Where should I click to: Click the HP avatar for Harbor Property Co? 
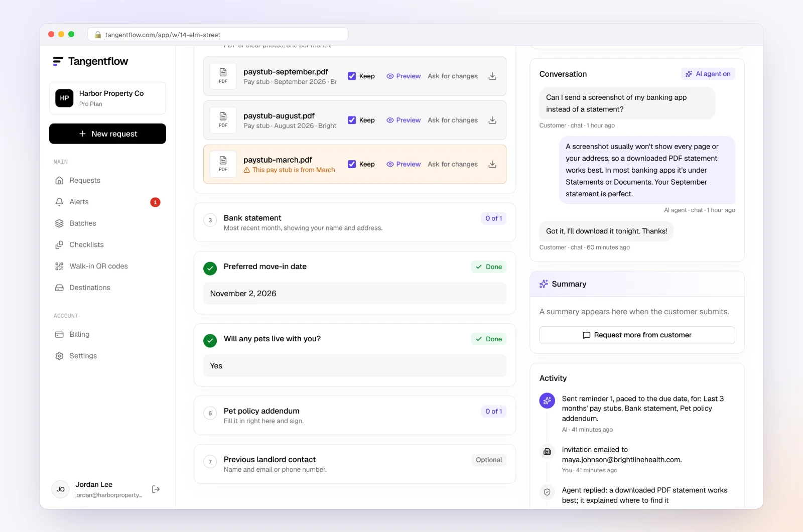[64, 98]
